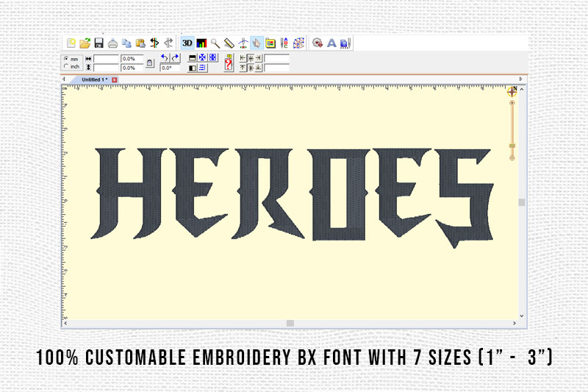Click the vertical scrollbar thumb
Viewport: 588px width, 392px height.
[522, 202]
